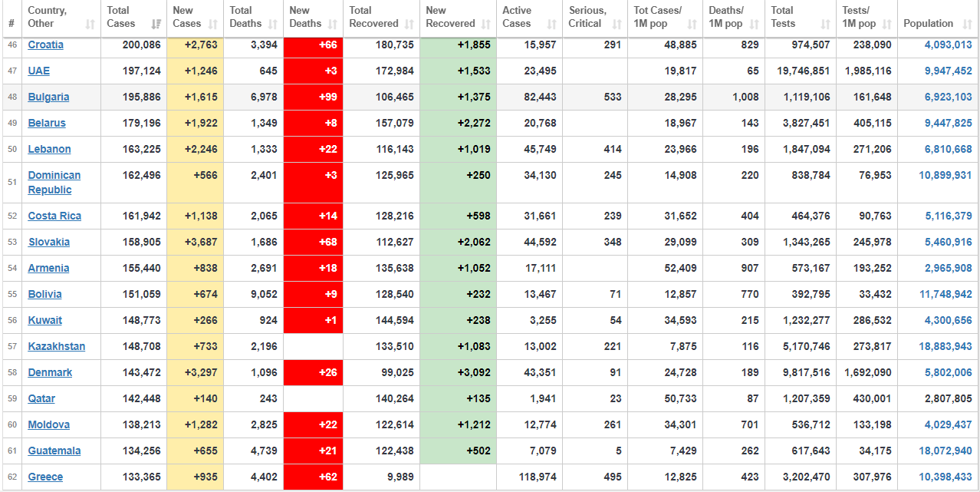Select the highlighted Bulgaria row
Image resolution: width=980 pixels, height=492 pixels.
point(490,97)
